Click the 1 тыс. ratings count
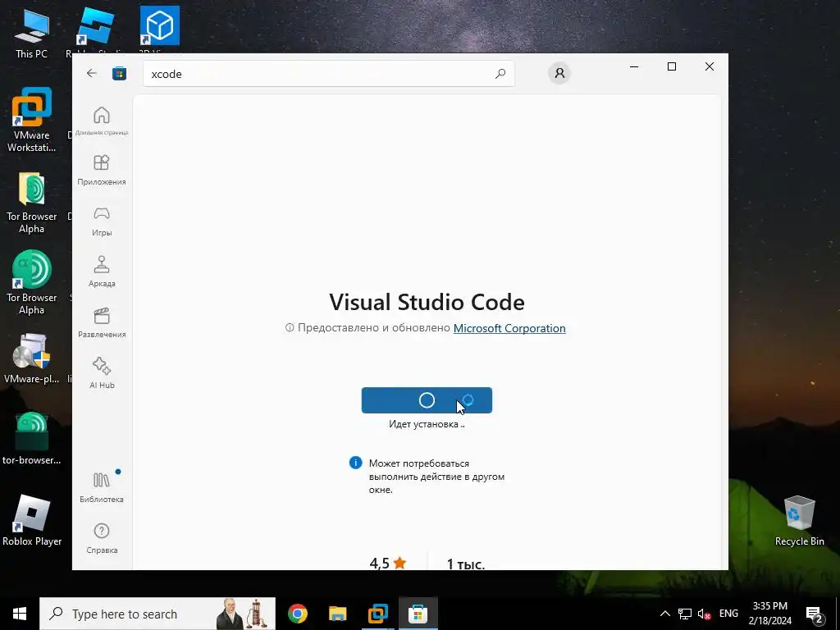Viewport: 840px width, 630px height. [466, 564]
